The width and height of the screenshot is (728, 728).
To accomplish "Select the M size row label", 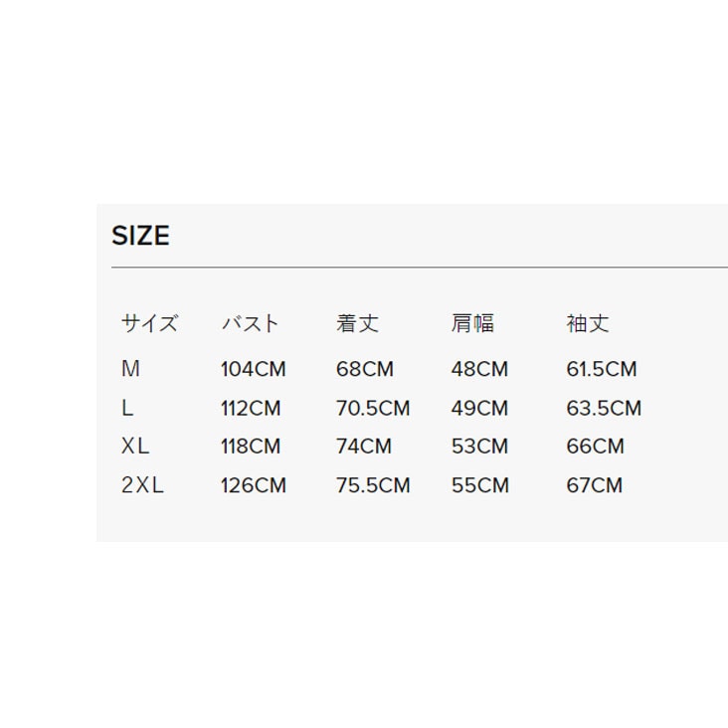I will tap(130, 369).
